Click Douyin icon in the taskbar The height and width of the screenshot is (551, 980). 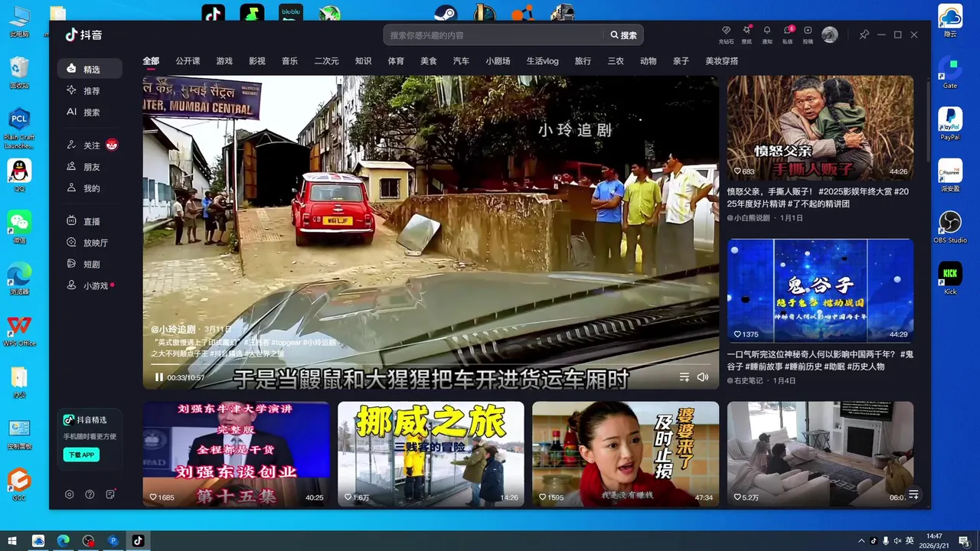138,541
